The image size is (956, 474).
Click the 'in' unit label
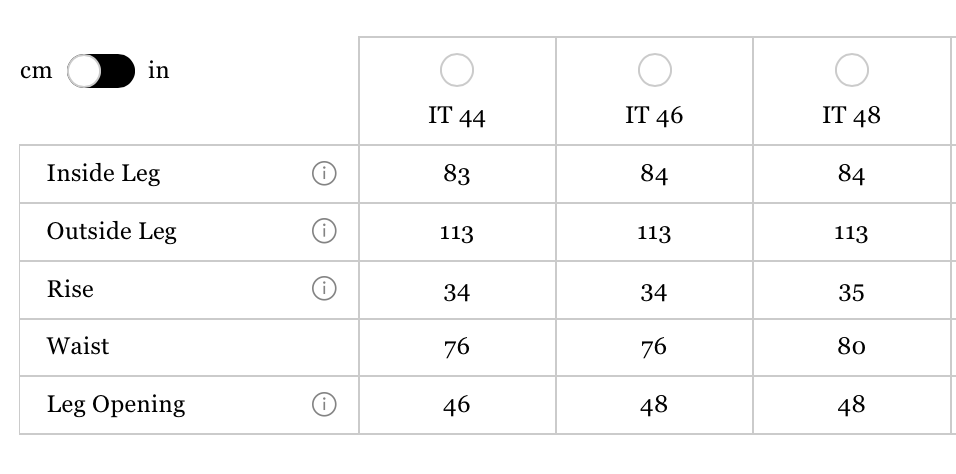pyautogui.click(x=159, y=70)
